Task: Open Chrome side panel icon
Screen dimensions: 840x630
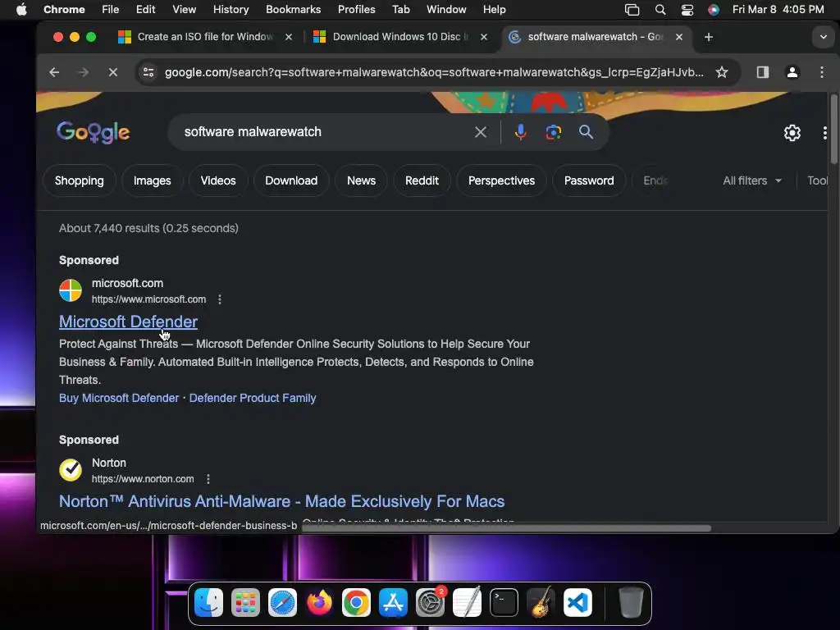Action: coord(762,72)
